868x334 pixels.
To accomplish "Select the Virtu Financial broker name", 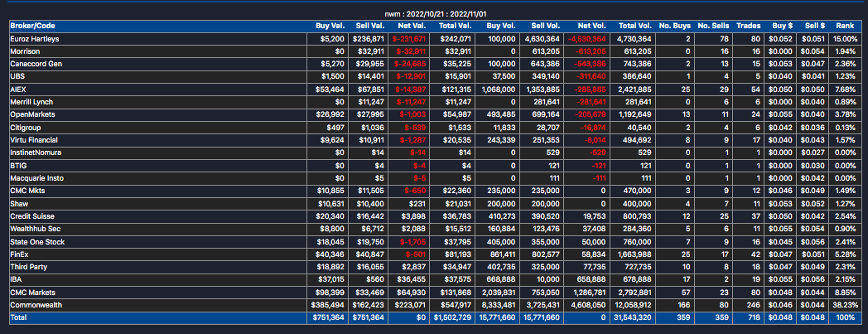I will click(x=34, y=140).
